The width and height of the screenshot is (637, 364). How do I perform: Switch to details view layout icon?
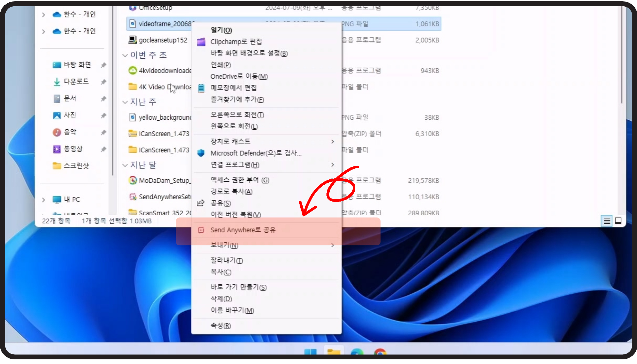(x=607, y=221)
